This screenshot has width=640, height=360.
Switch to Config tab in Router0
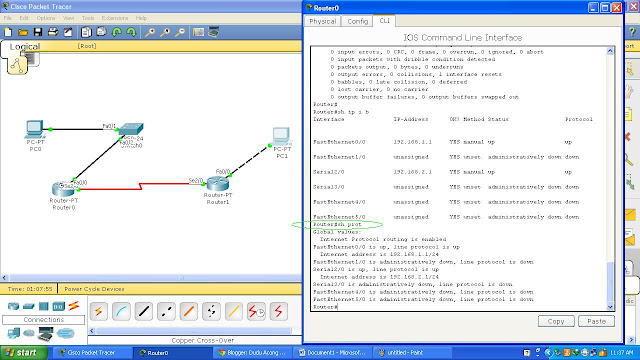coord(358,21)
